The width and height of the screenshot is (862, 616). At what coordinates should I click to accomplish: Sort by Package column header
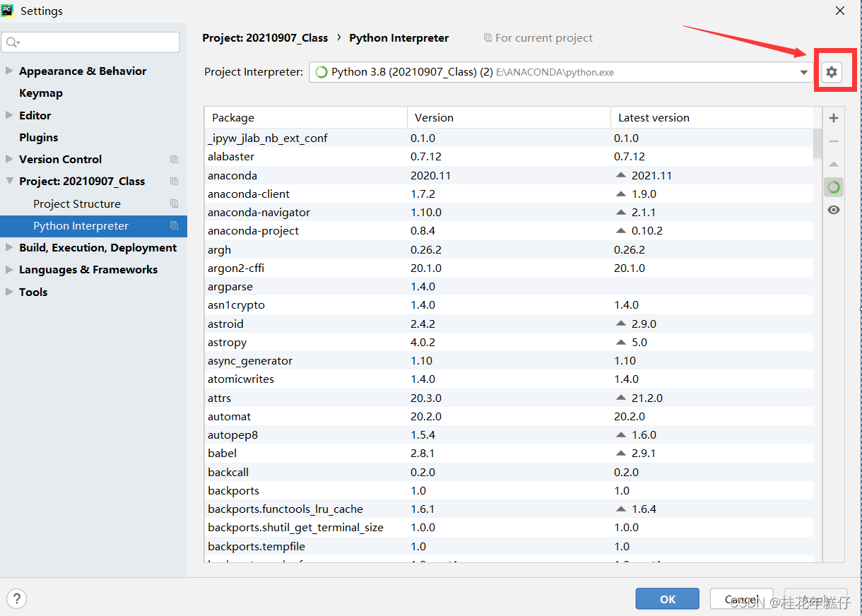coord(306,118)
